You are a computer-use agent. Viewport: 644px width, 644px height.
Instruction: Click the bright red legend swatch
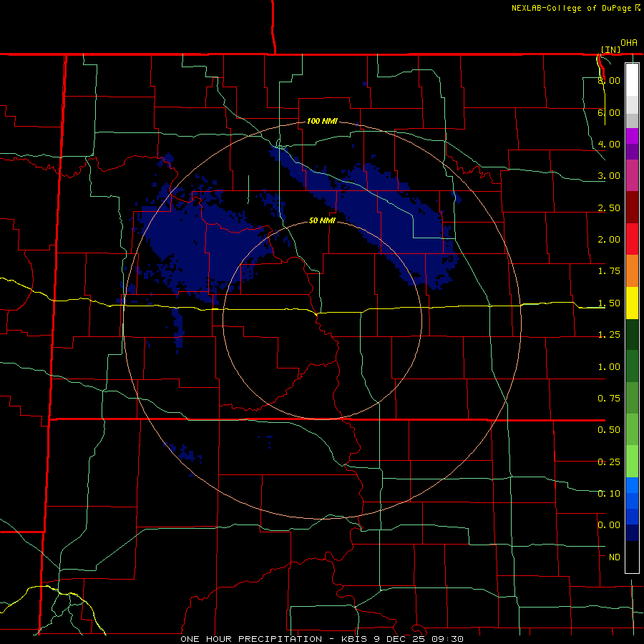tap(632, 239)
